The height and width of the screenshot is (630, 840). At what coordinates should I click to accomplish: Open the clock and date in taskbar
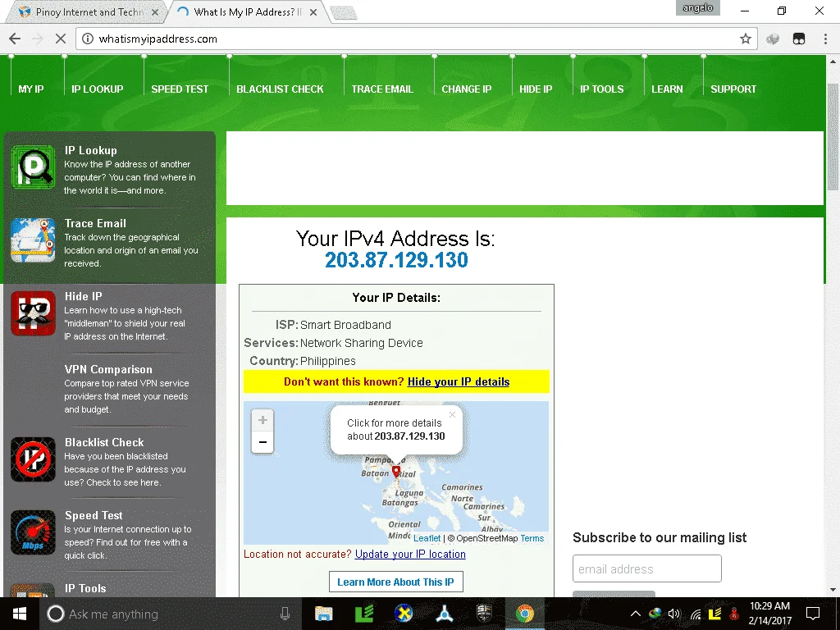769,614
